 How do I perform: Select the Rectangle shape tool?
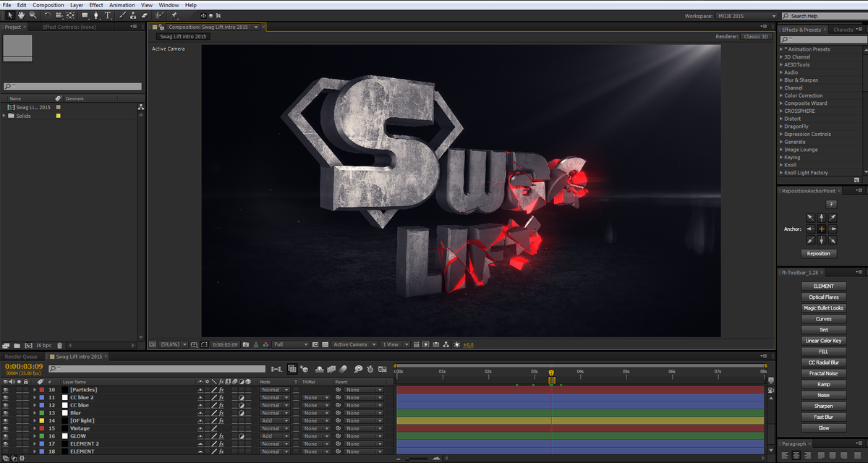pos(85,15)
